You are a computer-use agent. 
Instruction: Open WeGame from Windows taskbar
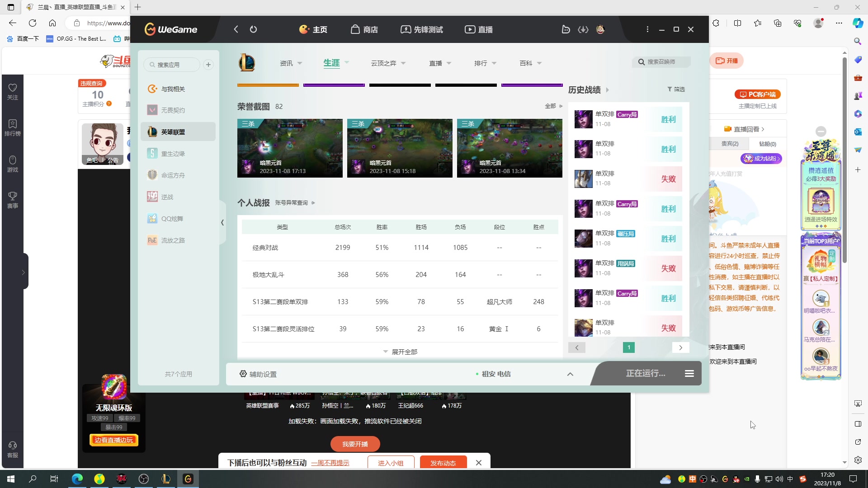coord(188,479)
